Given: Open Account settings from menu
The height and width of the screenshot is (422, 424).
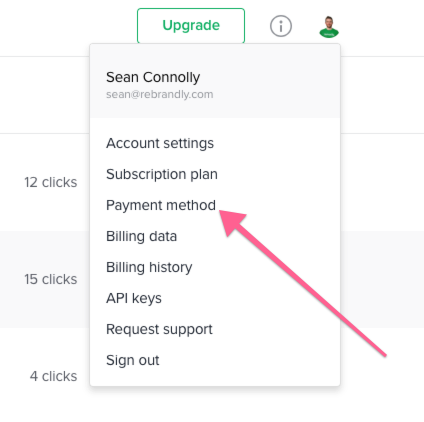Looking at the screenshot, I should (x=160, y=143).
